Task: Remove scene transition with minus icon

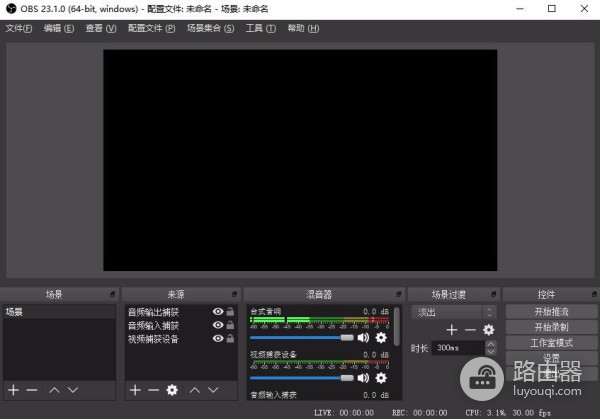Action: coord(470,329)
